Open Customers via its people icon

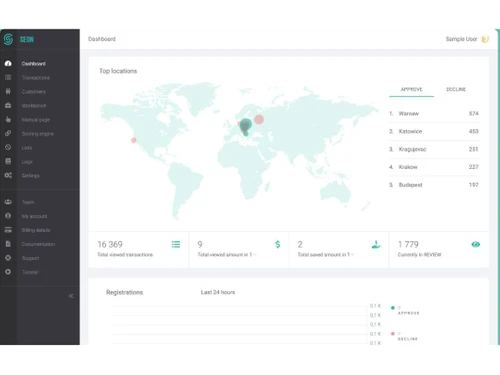coord(8,91)
